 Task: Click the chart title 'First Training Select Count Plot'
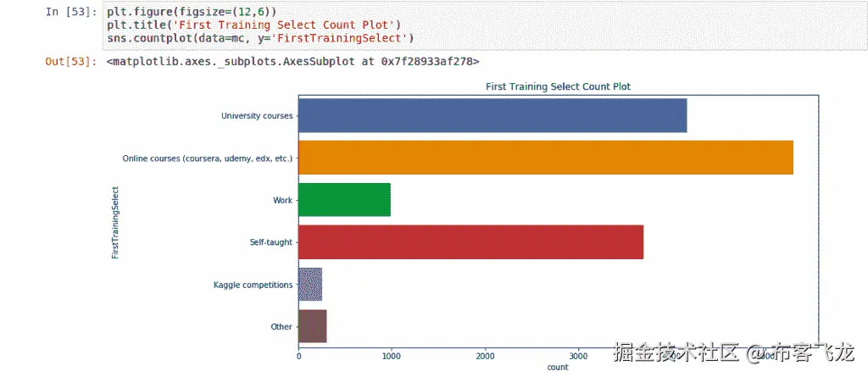click(558, 87)
